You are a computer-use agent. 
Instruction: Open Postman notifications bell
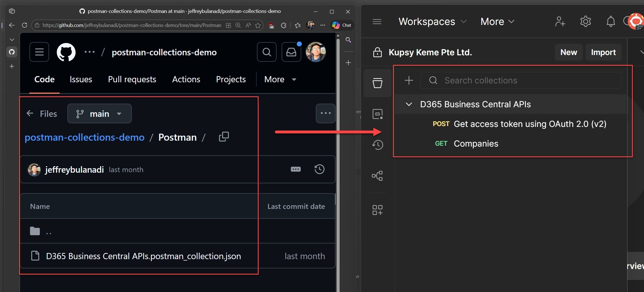coord(611,21)
